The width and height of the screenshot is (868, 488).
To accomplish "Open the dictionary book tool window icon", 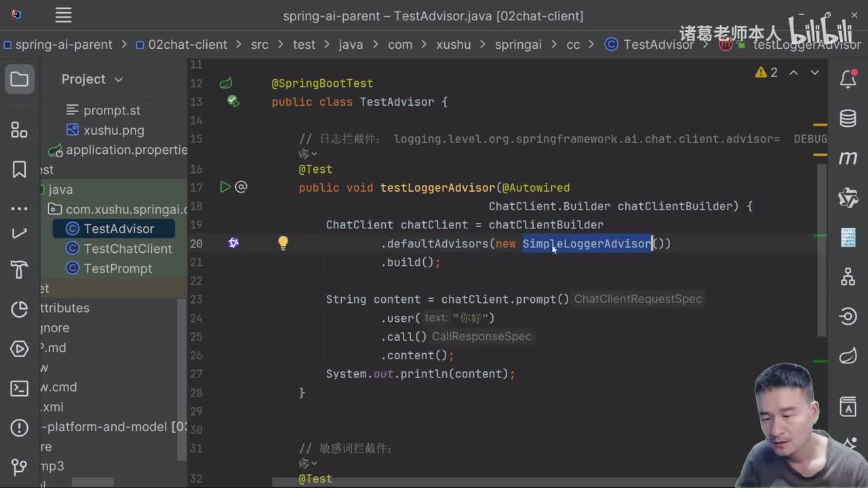I will tap(848, 407).
